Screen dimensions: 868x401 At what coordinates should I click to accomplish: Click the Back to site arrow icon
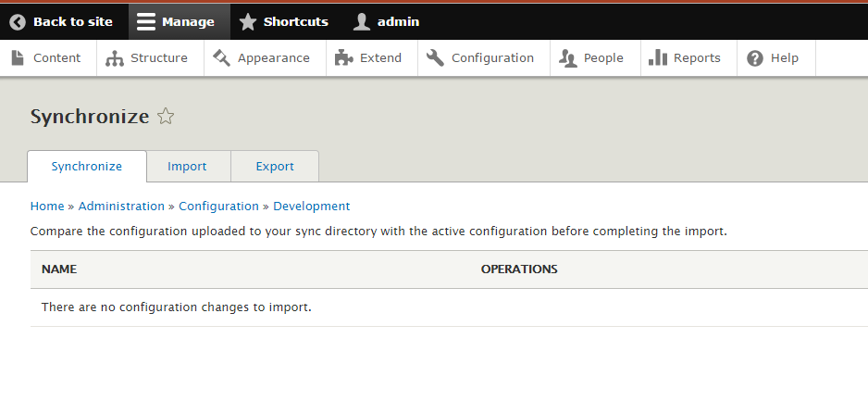18,21
